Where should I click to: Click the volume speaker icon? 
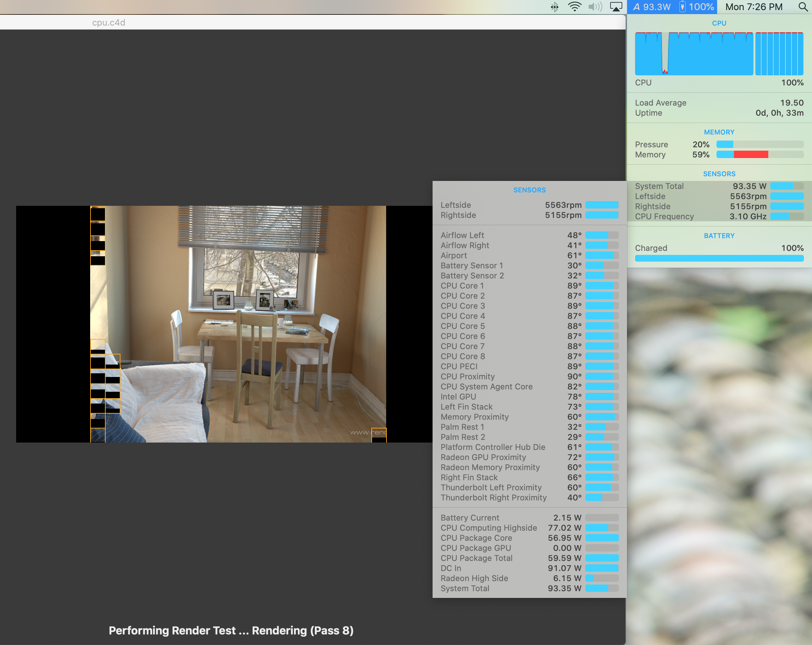595,7
